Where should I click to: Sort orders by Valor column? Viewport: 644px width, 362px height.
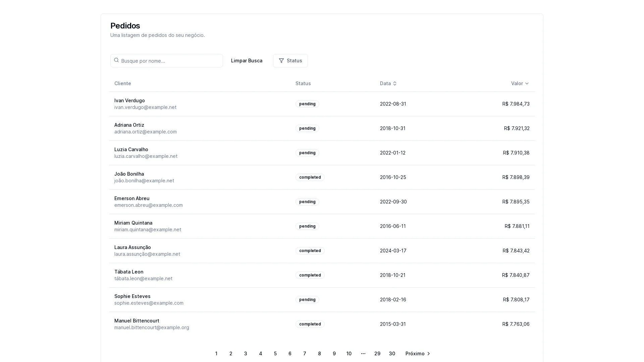(x=517, y=83)
